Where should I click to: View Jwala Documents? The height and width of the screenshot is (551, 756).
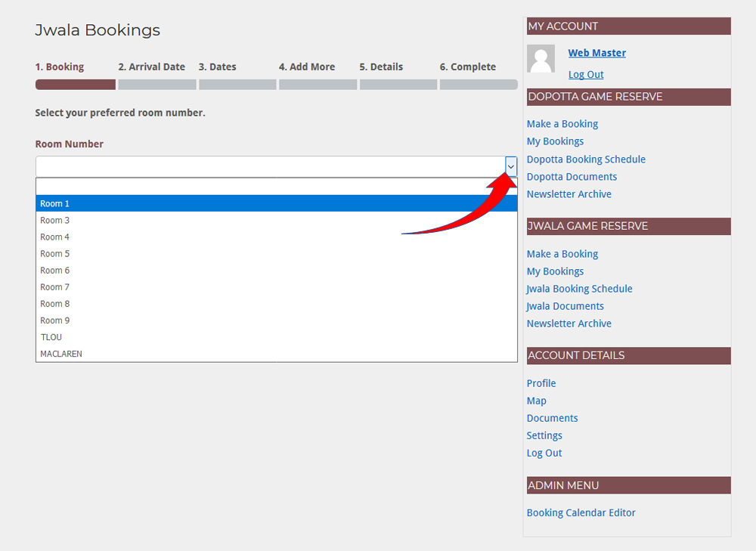click(565, 306)
